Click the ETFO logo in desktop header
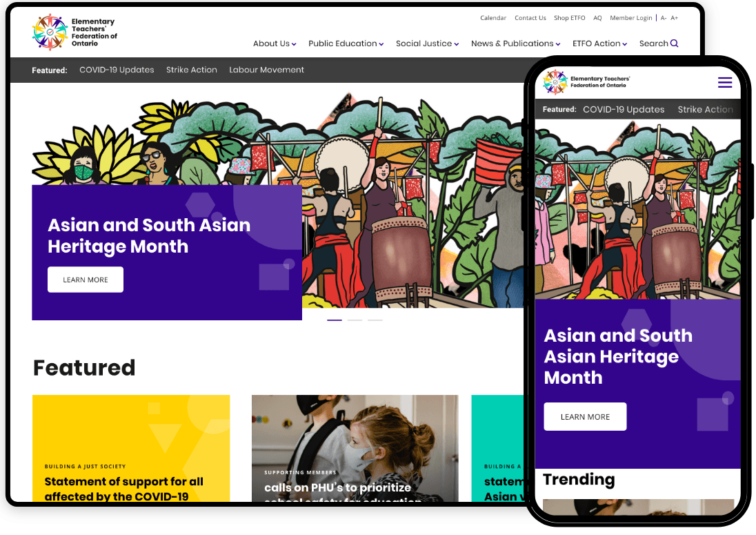Viewport: 756px width, 535px height. 74,32
